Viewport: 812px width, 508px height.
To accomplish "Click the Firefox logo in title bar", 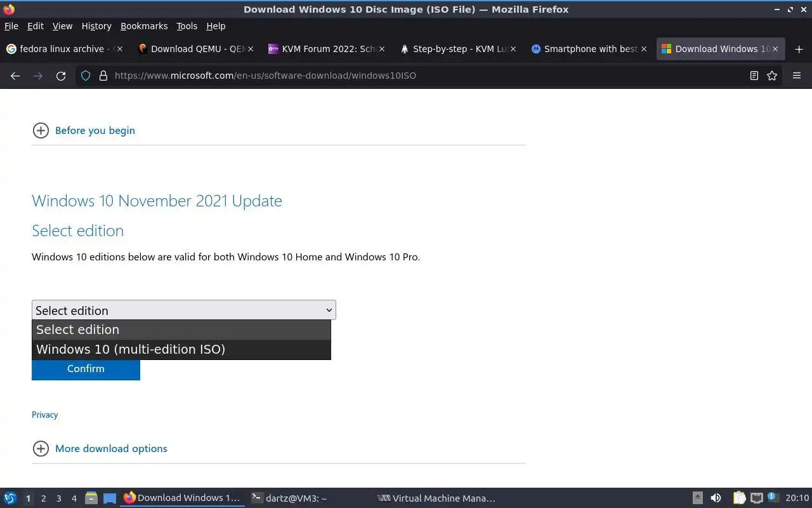I will point(9,10).
